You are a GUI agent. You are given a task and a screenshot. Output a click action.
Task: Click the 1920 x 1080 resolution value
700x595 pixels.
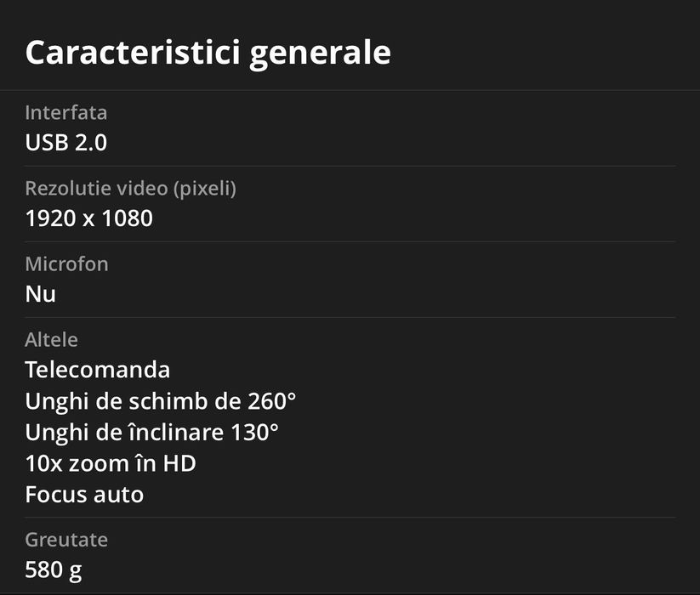click(88, 218)
